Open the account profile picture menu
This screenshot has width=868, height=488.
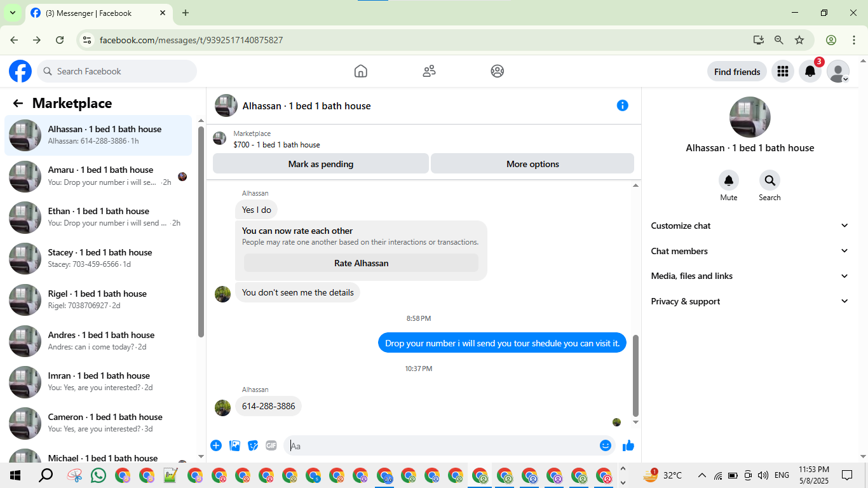838,72
